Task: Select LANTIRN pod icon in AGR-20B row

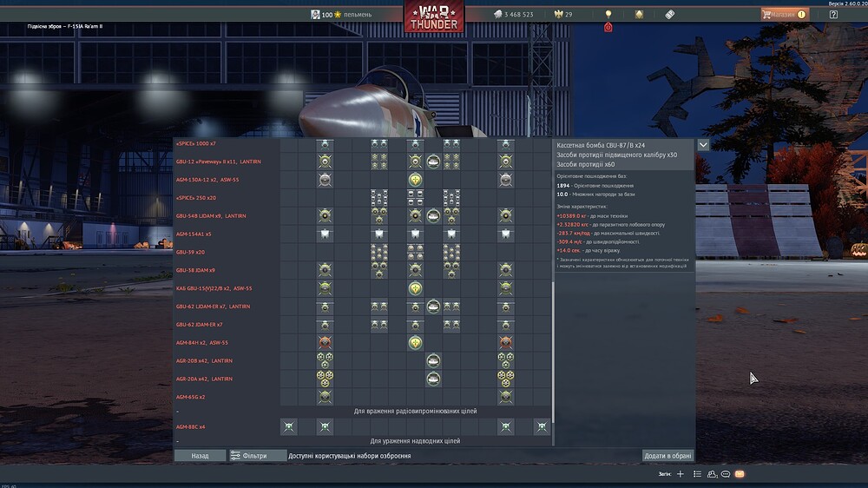Action: tap(433, 360)
